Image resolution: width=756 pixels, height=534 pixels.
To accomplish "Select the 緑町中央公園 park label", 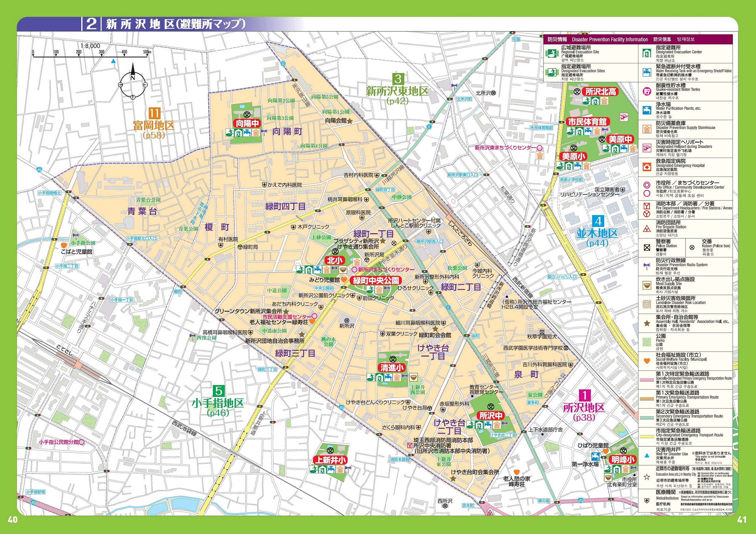I will coord(376,280).
